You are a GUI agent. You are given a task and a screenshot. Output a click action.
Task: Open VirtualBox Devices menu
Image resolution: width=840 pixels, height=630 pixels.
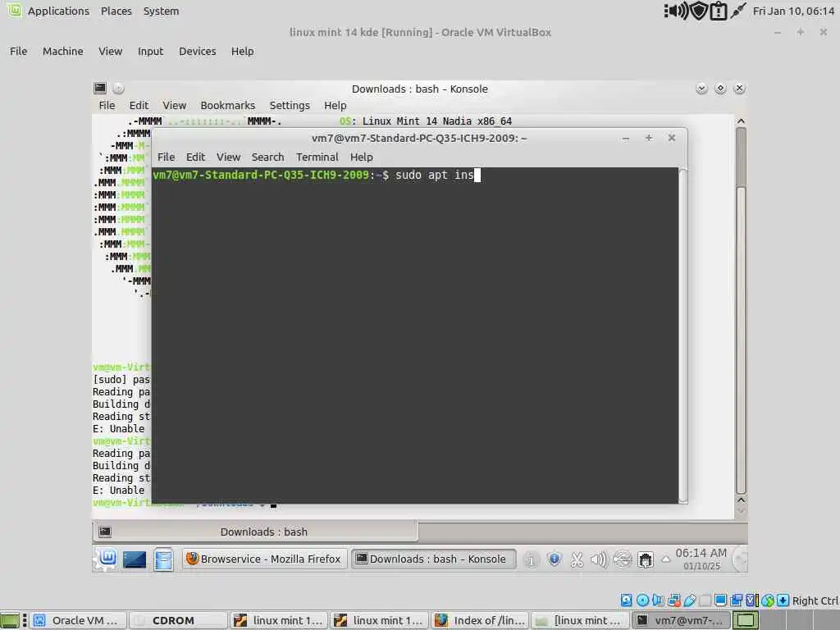pos(197,52)
